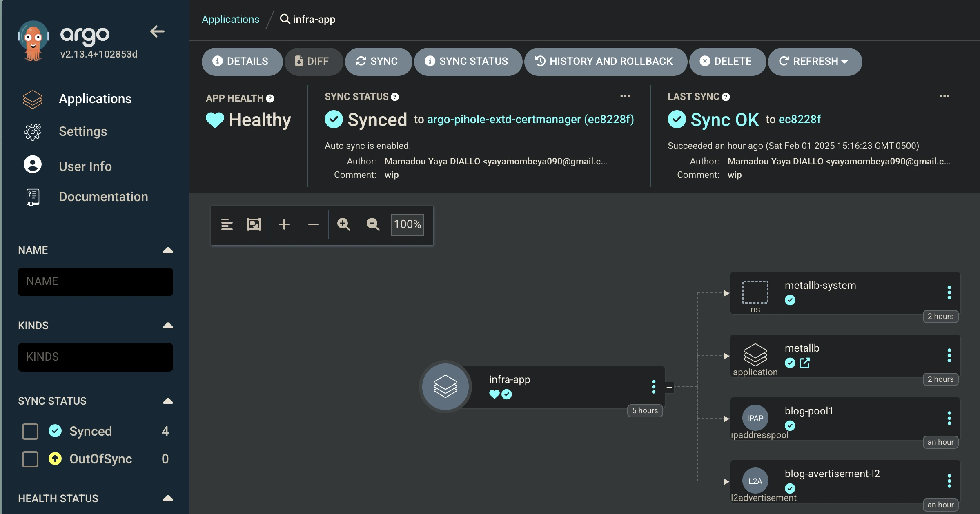Open User Info in the sidebar
980x514 pixels.
point(85,166)
